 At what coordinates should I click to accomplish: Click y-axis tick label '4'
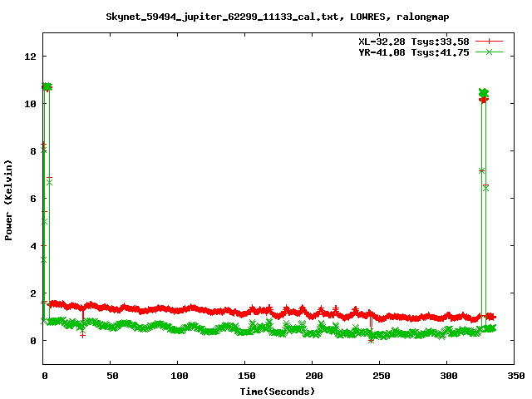click(x=33, y=246)
